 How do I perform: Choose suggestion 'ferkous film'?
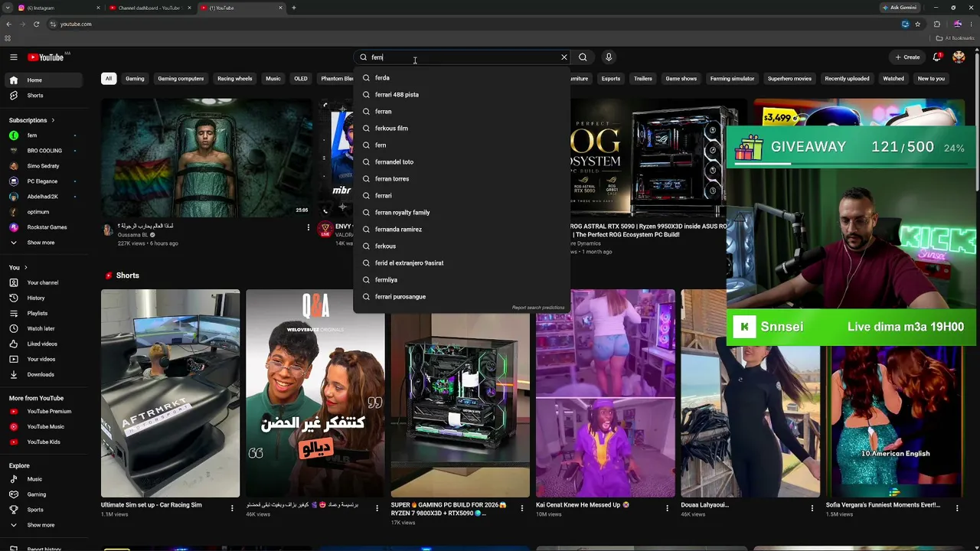[462, 129]
